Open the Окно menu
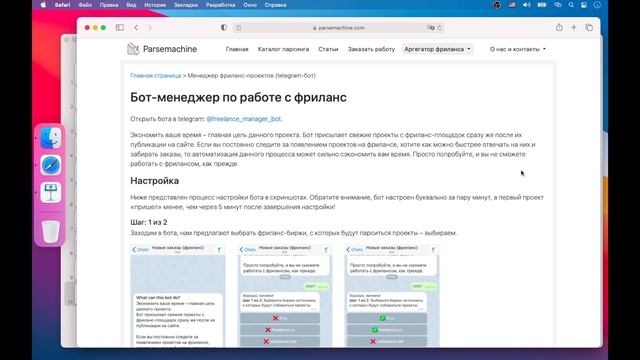640x360 pixels. [x=250, y=5]
